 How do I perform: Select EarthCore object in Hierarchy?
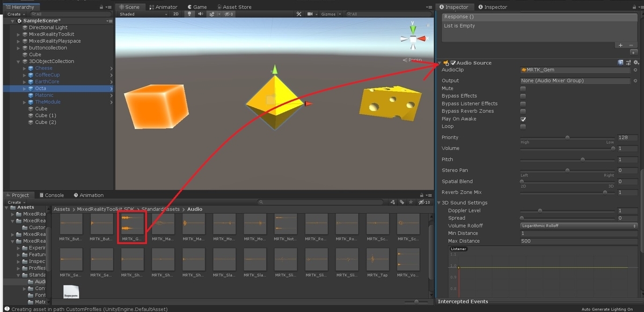[47, 81]
